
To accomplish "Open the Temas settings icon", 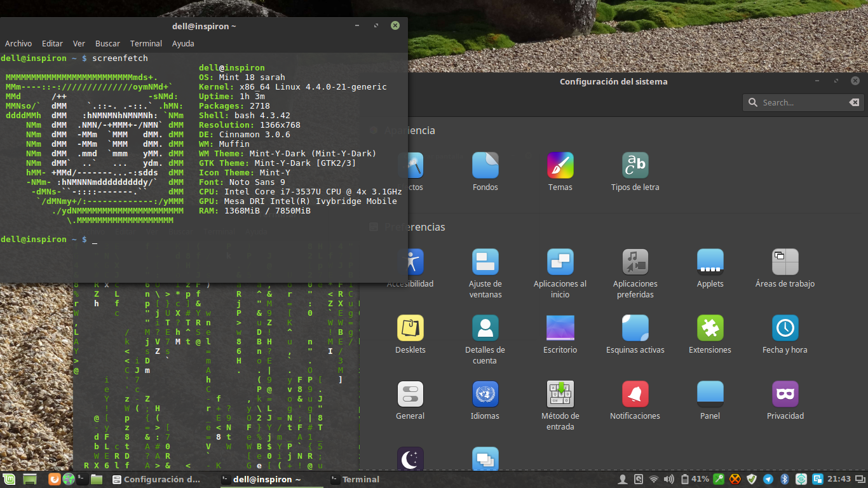I will (560, 165).
